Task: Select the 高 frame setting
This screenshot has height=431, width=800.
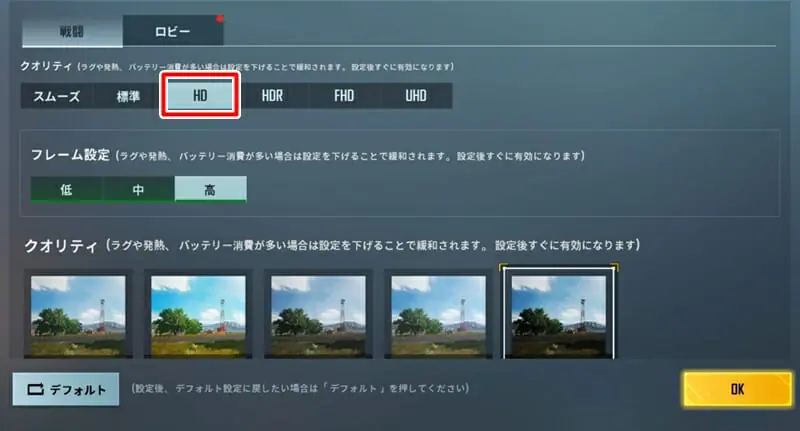Action: click(210, 189)
